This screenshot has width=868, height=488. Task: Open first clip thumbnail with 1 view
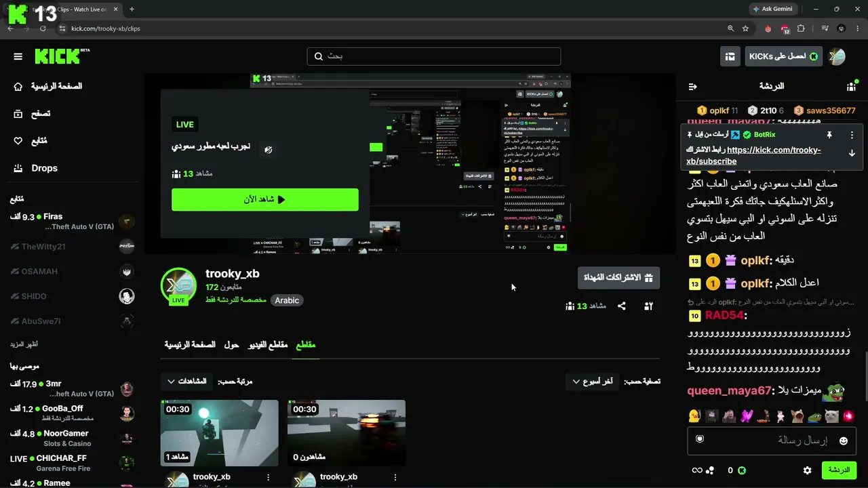tap(220, 433)
